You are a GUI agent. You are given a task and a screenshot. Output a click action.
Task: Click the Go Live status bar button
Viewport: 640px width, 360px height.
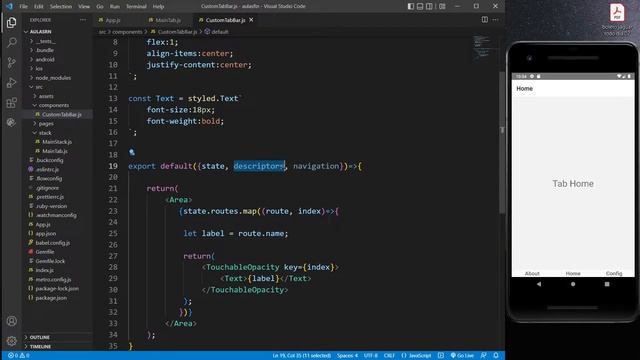[x=462, y=356]
